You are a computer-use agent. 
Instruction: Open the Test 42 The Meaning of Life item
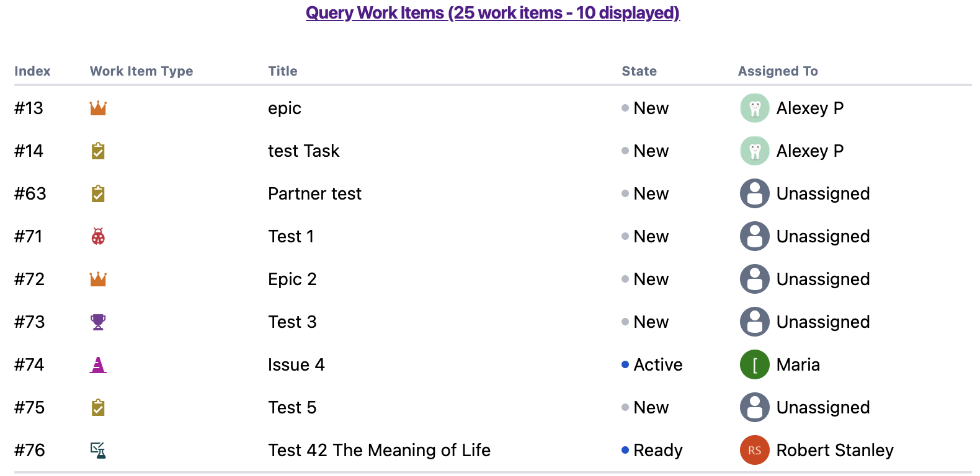coord(379,451)
